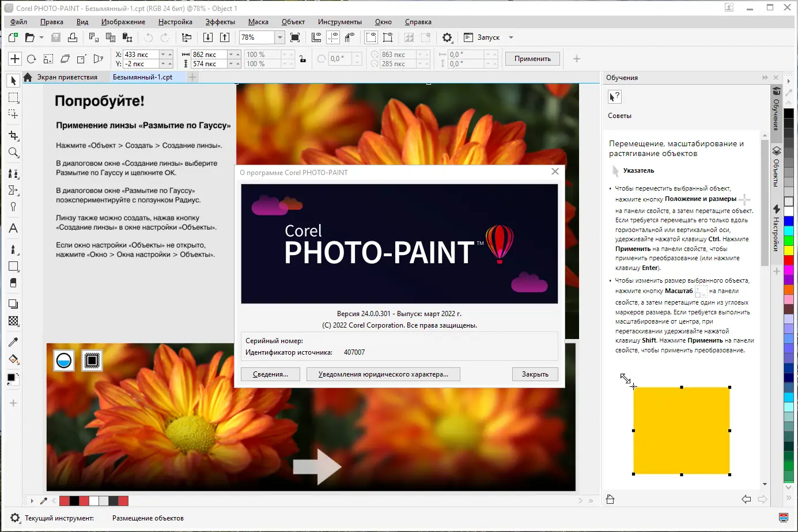Select the Crop tool

pos(13,135)
